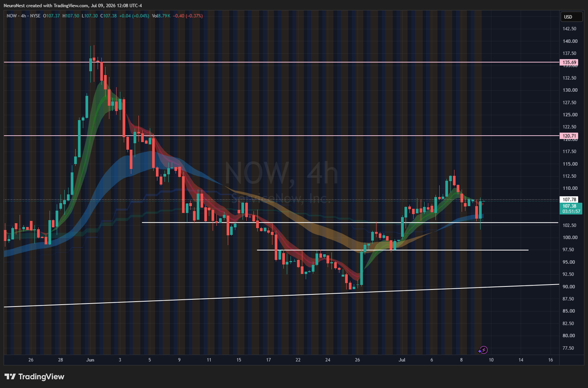Select the 135.69 horizontal line price label
The width and height of the screenshot is (588, 388).
[x=569, y=62]
